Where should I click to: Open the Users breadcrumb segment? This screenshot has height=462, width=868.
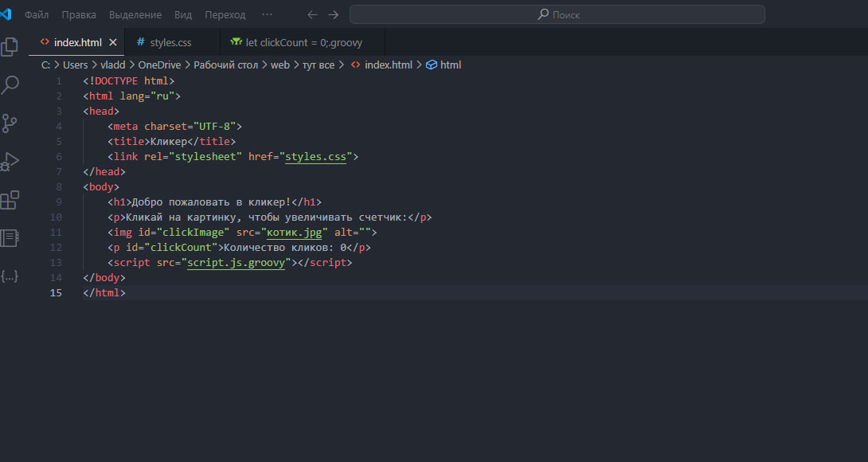76,65
